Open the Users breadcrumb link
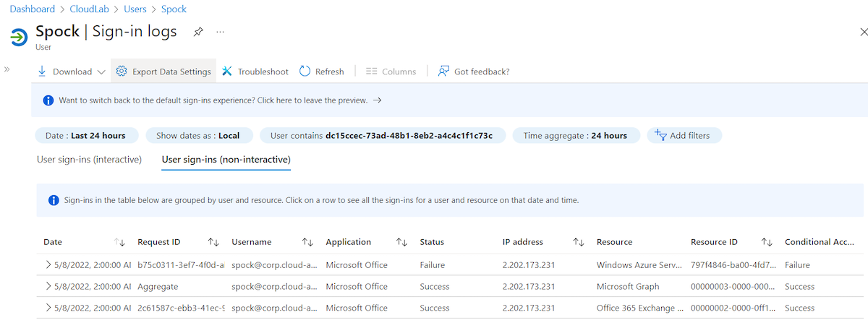868x320 pixels. tap(135, 9)
